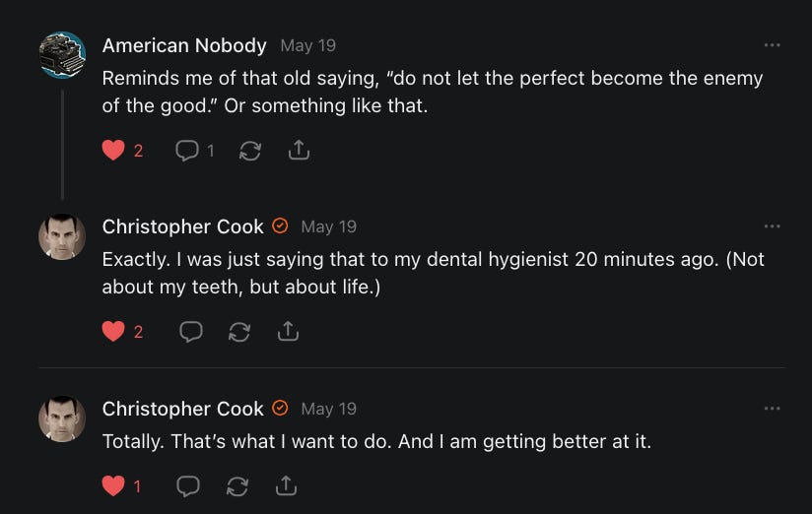This screenshot has height=514, width=812.
Task: Click the May 19 timestamp on American Nobody's comment
Action: point(307,45)
